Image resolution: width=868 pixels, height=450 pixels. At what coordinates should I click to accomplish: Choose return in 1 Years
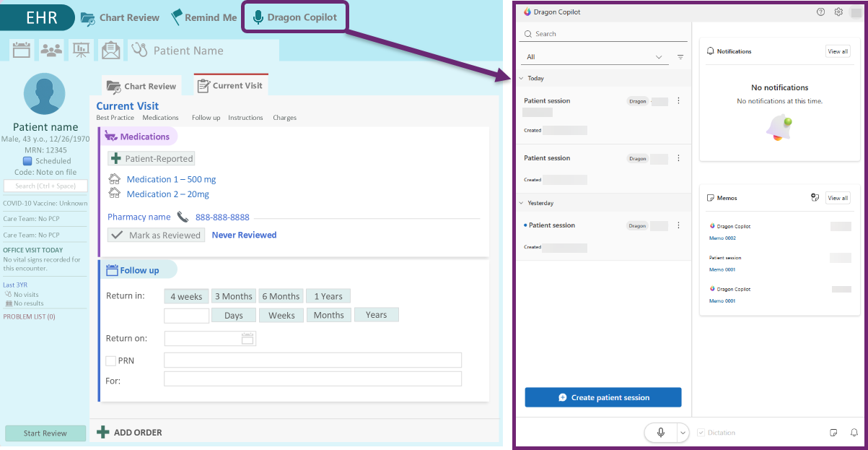coord(328,296)
